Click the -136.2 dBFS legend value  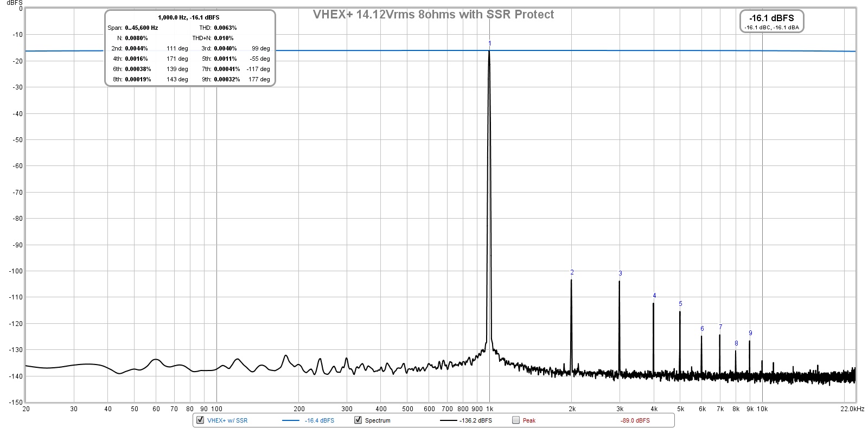point(476,420)
